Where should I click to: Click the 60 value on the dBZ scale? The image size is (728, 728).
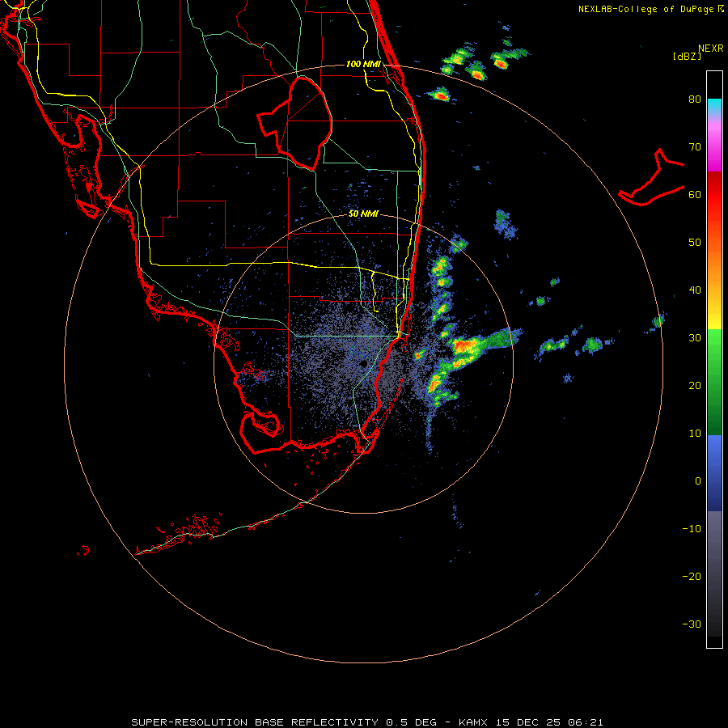(695, 195)
